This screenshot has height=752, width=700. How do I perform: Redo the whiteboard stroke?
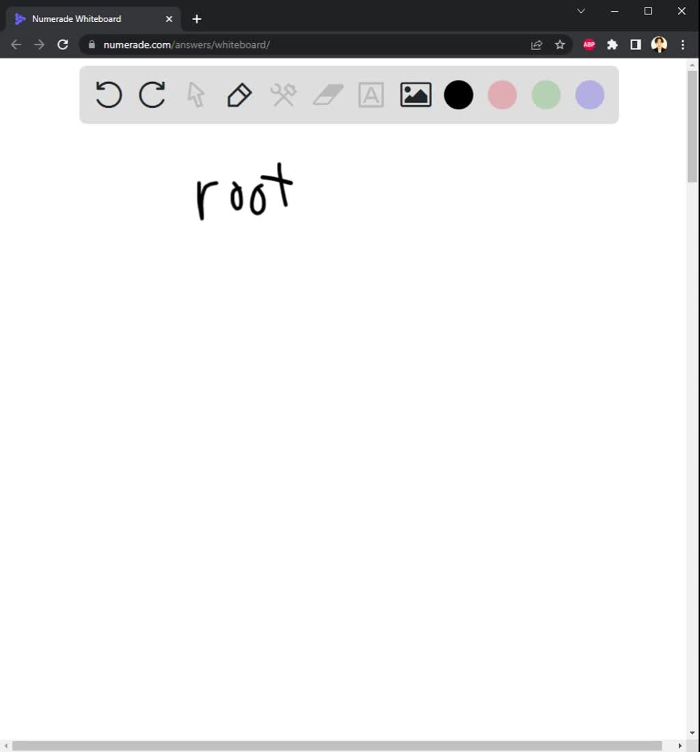click(152, 94)
